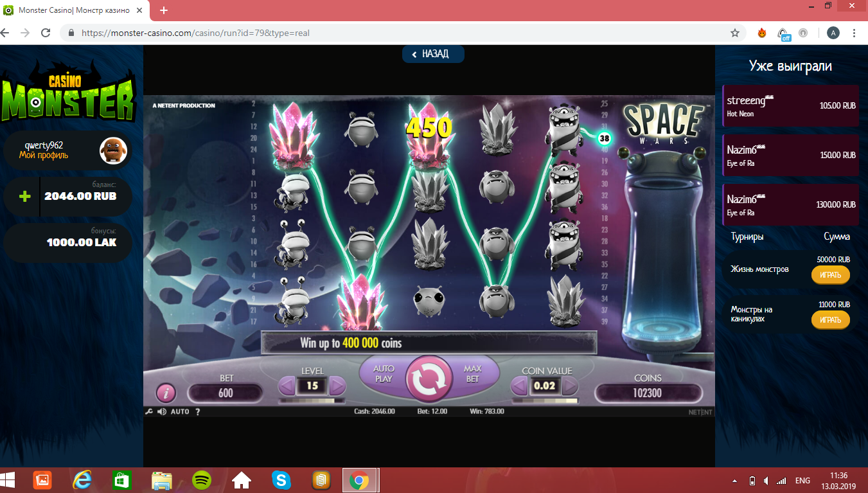Click the payline 38 indicator badge
This screenshot has width=868, height=493.
click(604, 138)
